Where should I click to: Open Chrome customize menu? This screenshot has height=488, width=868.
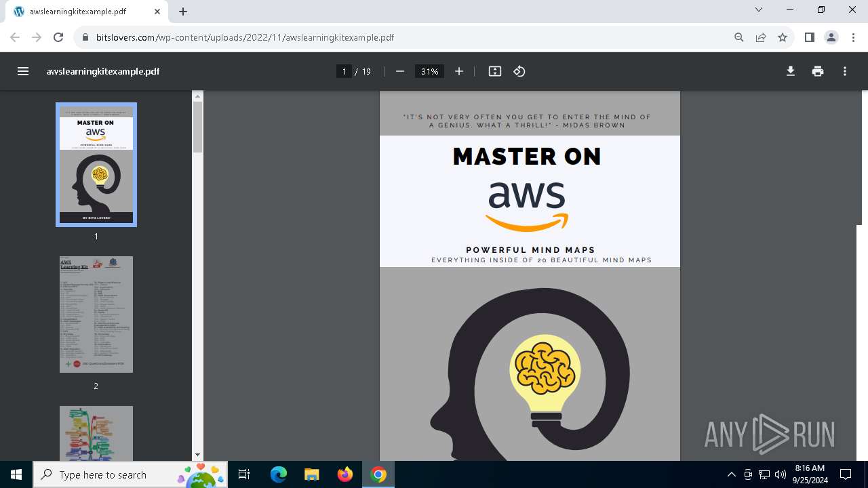pos(853,37)
